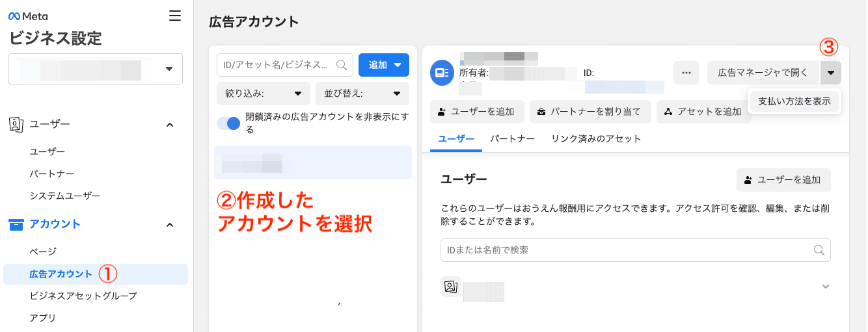Open システムユーザー in the sidebar
Viewport: 868px width, 332px height.
point(65,196)
